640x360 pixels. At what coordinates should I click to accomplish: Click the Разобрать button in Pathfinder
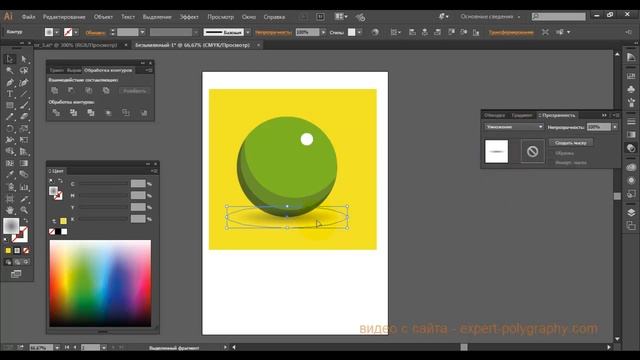(135, 91)
